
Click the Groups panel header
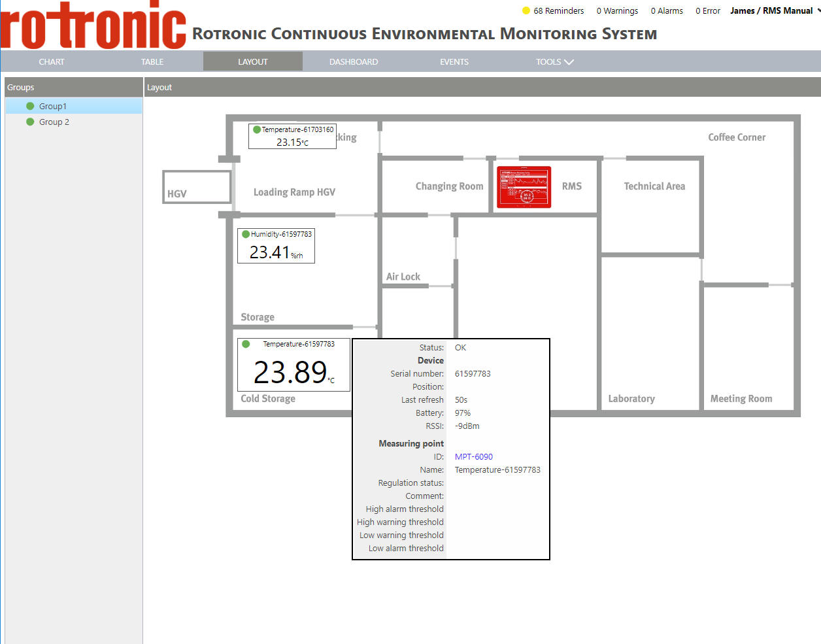tap(73, 87)
